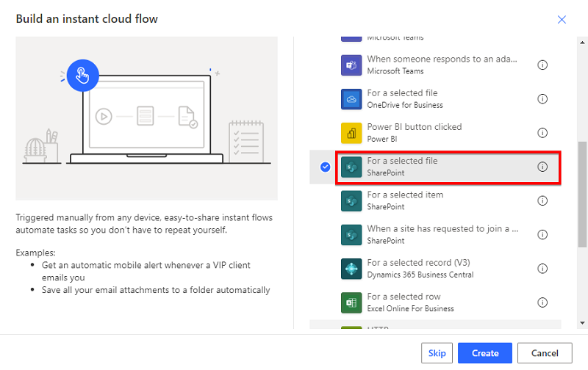
Task: Click the Cancel button
Action: pos(545,353)
